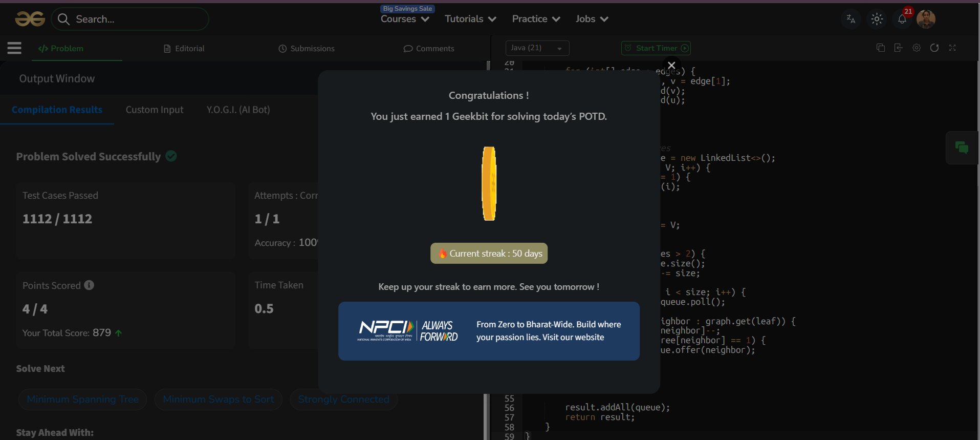Open the green chat bubble icon
Image resolution: width=980 pixels, height=440 pixels.
[962, 148]
